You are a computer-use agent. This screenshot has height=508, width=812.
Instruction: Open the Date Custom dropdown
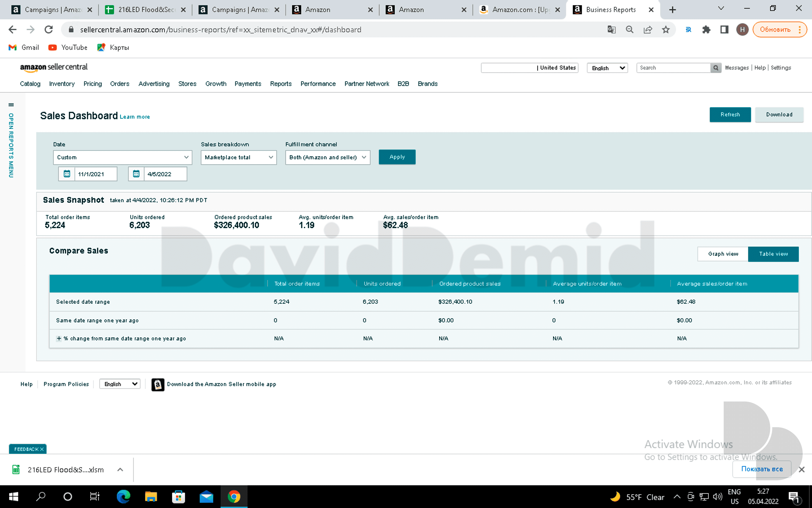[122, 157]
